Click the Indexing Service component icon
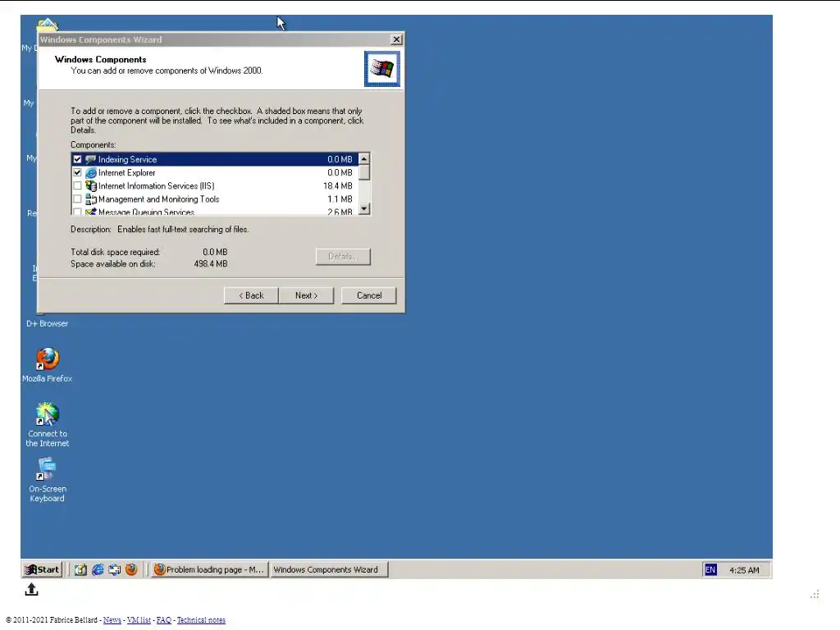The width and height of the screenshot is (840, 630). [x=90, y=160]
